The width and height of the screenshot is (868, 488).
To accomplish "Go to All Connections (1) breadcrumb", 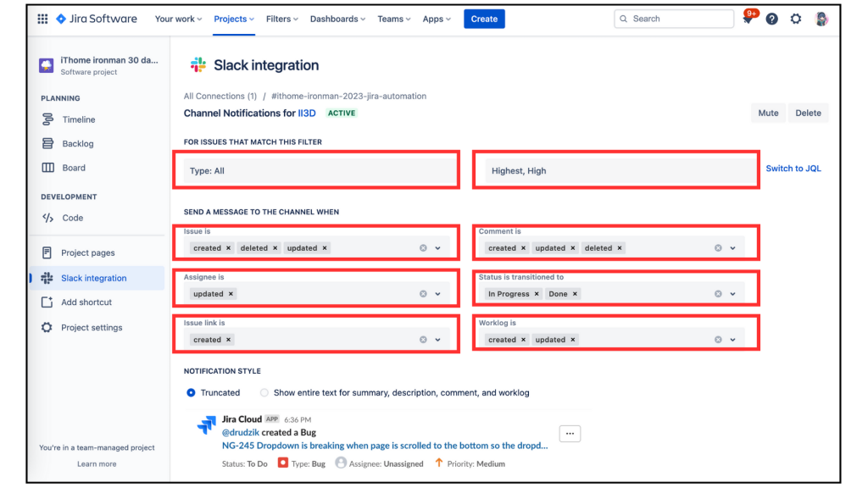I will tap(220, 96).
